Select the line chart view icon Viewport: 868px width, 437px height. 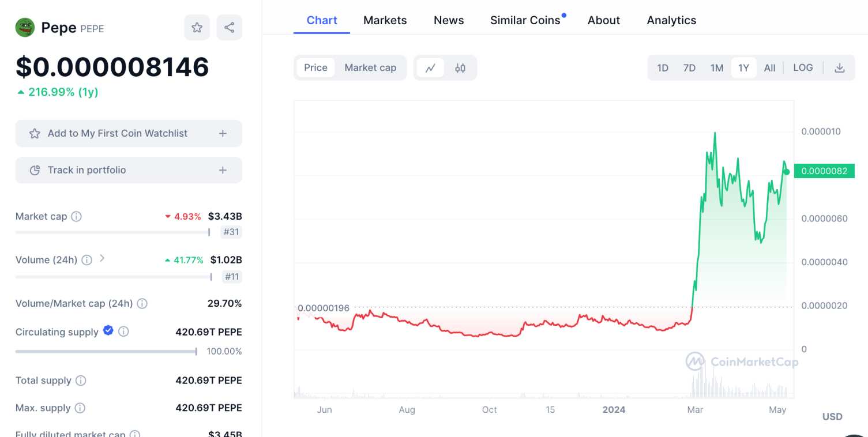coord(430,68)
